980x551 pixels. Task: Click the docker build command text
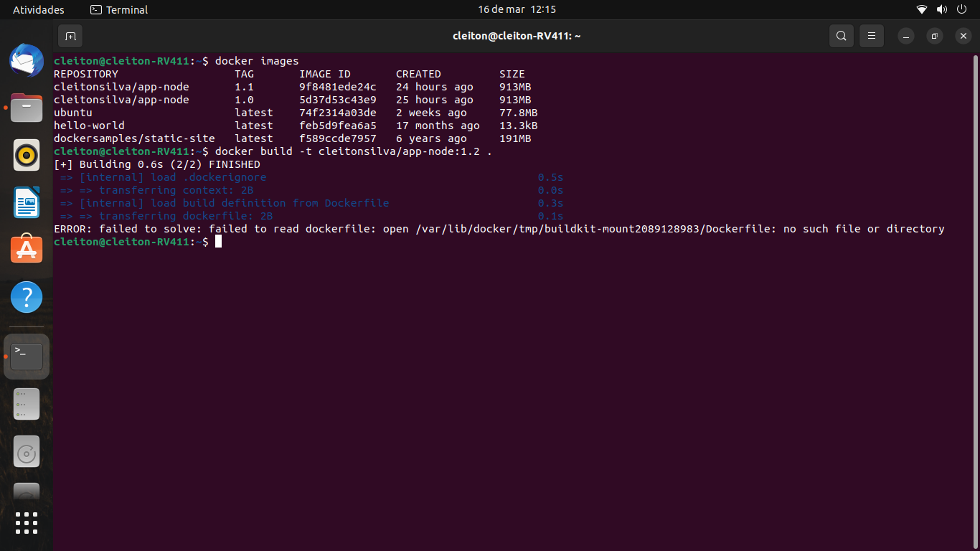point(354,151)
